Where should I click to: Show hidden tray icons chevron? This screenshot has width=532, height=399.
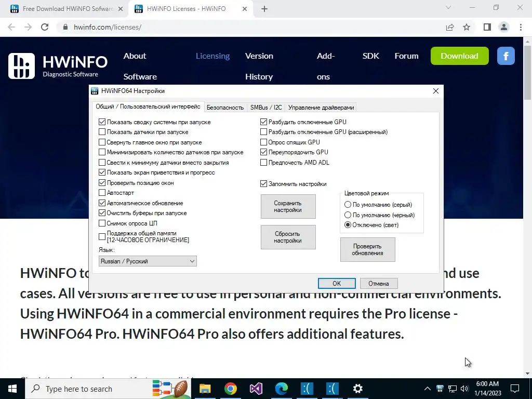point(428,389)
